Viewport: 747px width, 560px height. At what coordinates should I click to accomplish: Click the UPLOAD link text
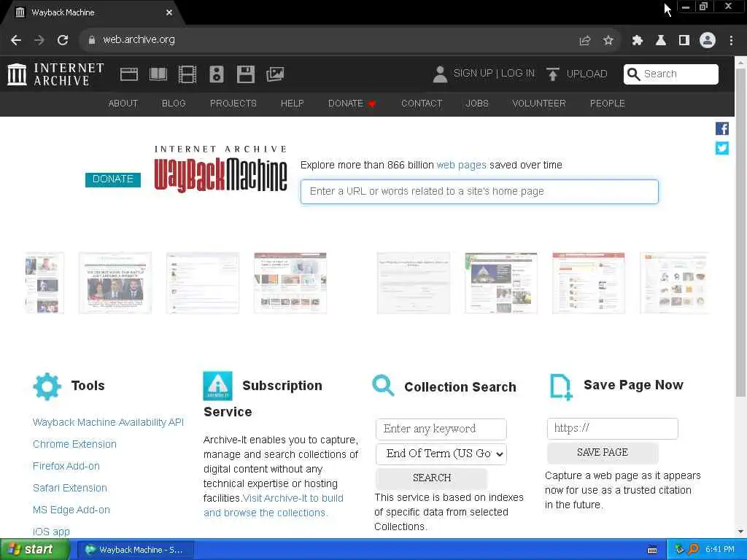coord(587,74)
